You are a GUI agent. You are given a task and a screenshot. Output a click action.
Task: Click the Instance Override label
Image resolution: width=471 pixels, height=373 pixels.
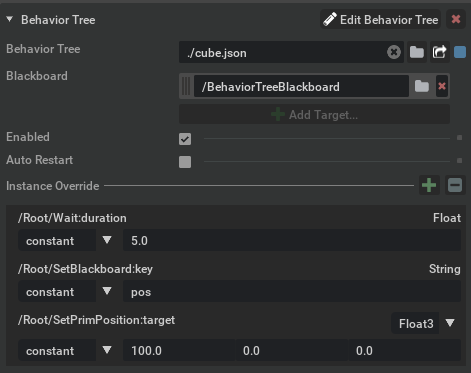click(53, 186)
